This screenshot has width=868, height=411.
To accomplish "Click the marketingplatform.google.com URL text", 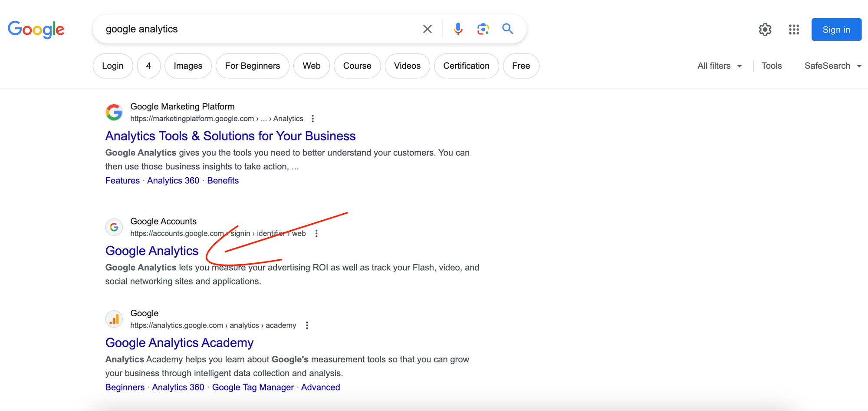I will [217, 119].
